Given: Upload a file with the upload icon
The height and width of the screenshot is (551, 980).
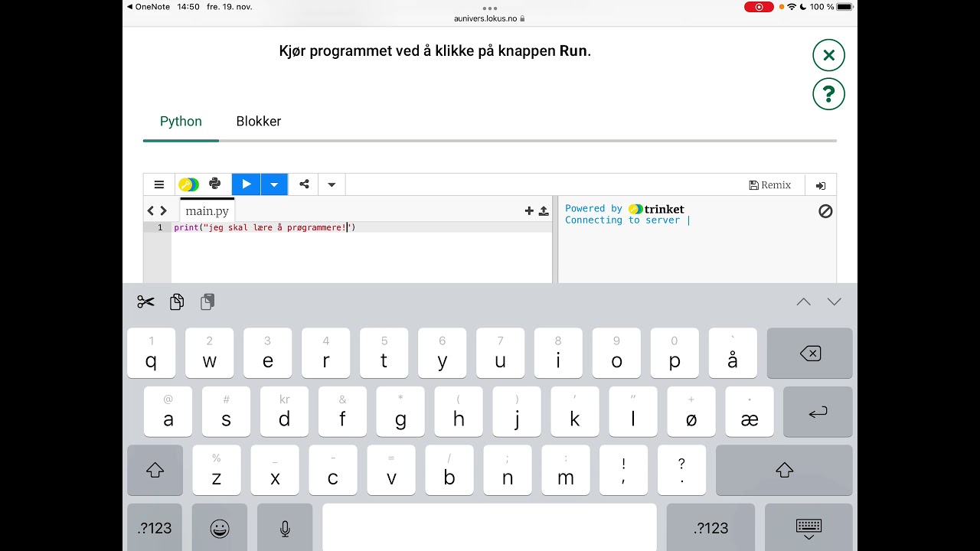Looking at the screenshot, I should (x=544, y=210).
